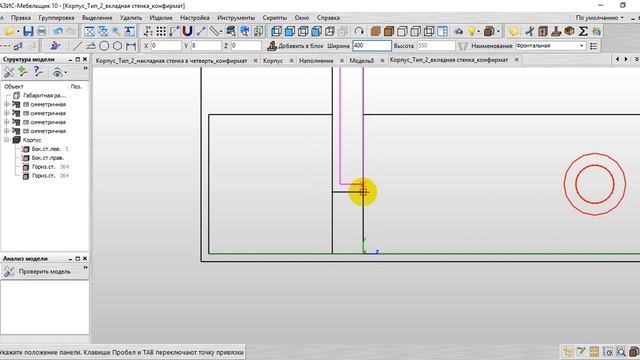
Task: Click the first wireframe cube view icon
Action: coord(276,31)
